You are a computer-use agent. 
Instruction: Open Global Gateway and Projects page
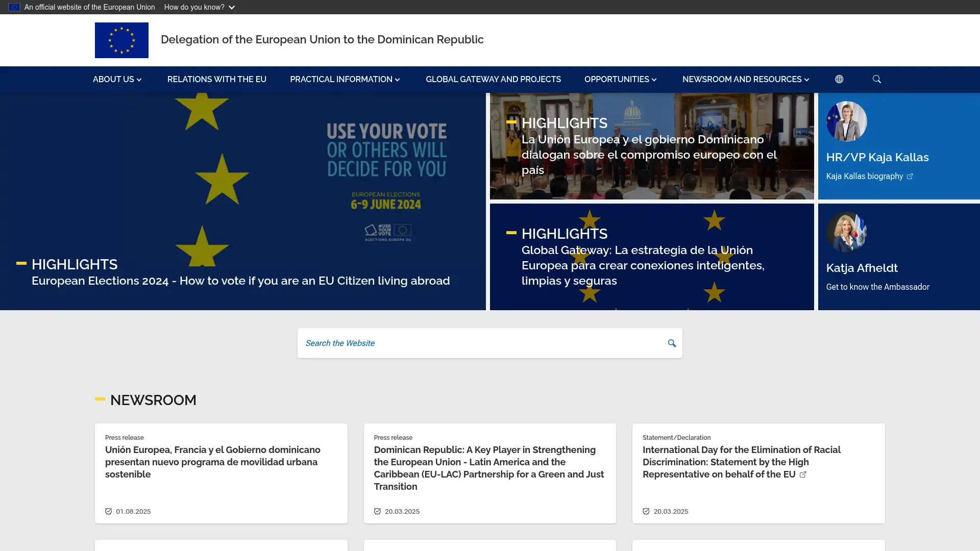(x=493, y=79)
